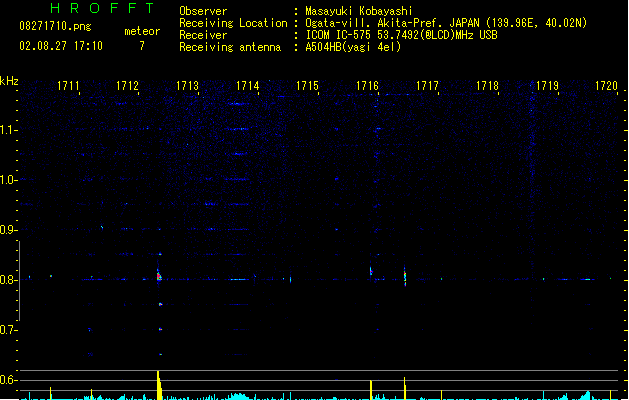Image resolution: width=629 pixels, height=400 pixels.
Task: Click the 0.9 kHz frequency tick label
Action: tap(8, 230)
